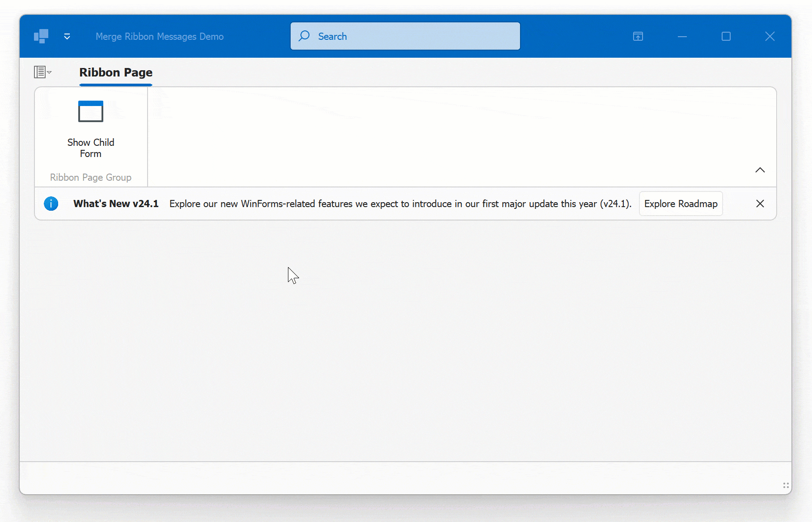This screenshot has height=522, width=812.
Task: Click the Ribbon Display Options icon
Action: pos(638,36)
